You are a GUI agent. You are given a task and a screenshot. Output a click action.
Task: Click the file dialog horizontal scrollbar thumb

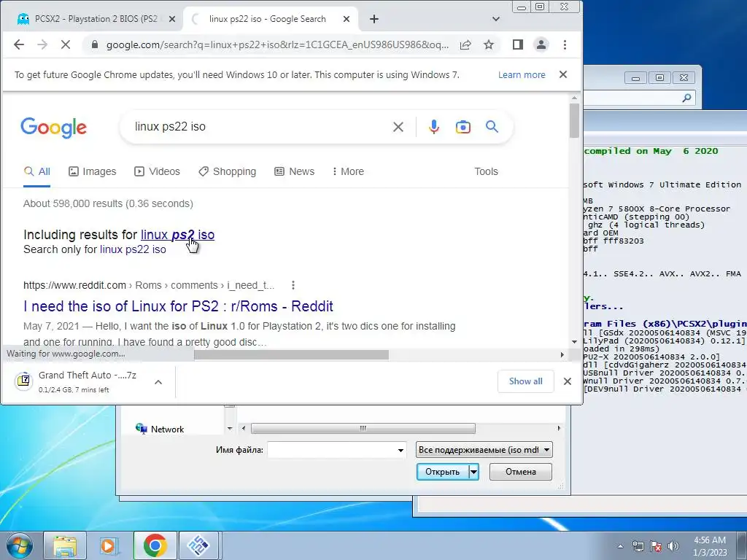tap(363, 429)
